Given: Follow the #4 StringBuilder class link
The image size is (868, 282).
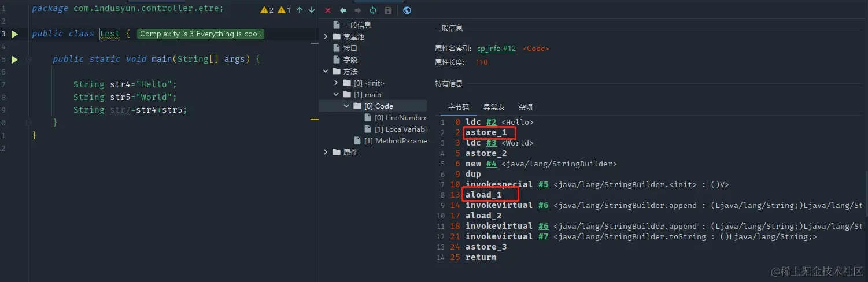Looking at the screenshot, I should (492, 164).
